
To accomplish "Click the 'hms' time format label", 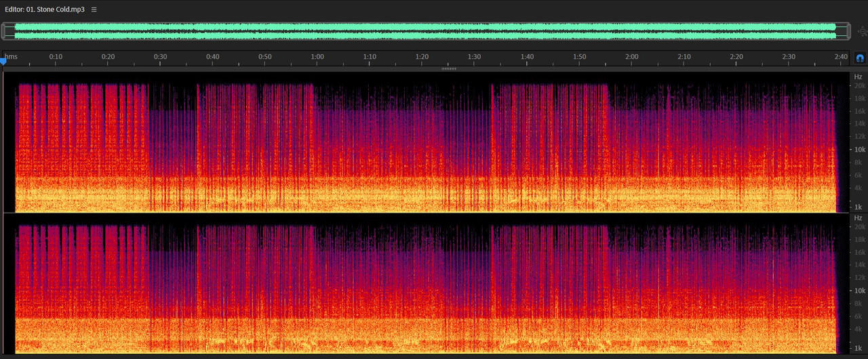I will (x=10, y=56).
